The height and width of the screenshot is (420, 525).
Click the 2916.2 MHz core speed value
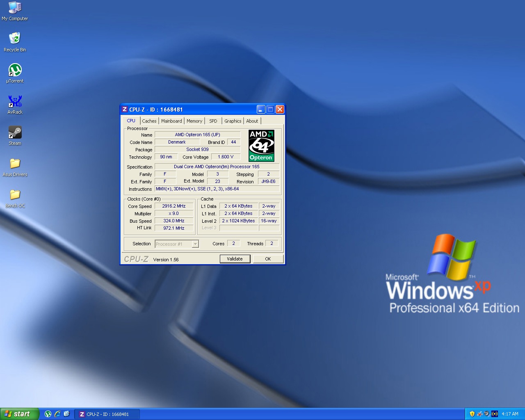coord(174,206)
